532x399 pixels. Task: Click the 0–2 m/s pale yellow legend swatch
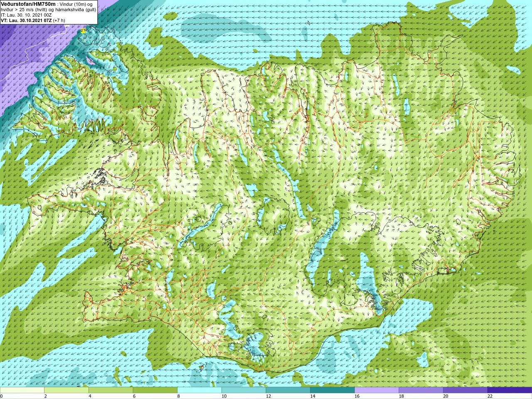22,390
